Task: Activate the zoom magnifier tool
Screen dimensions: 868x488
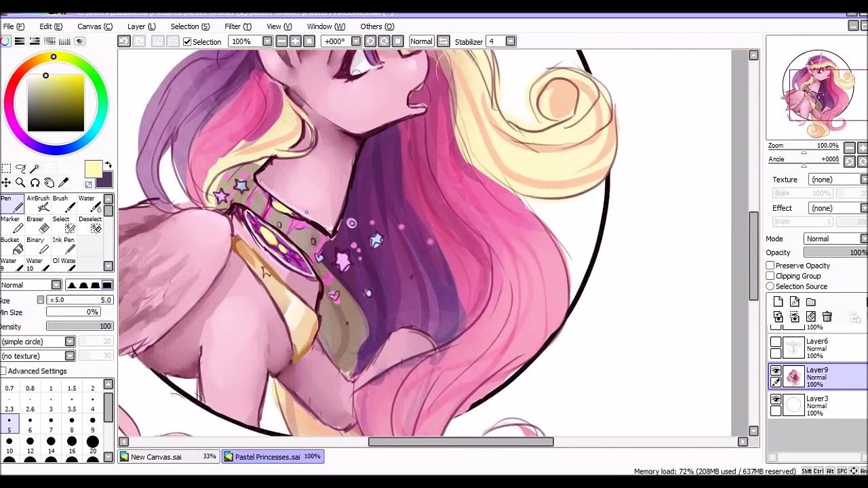Action: pos(20,182)
